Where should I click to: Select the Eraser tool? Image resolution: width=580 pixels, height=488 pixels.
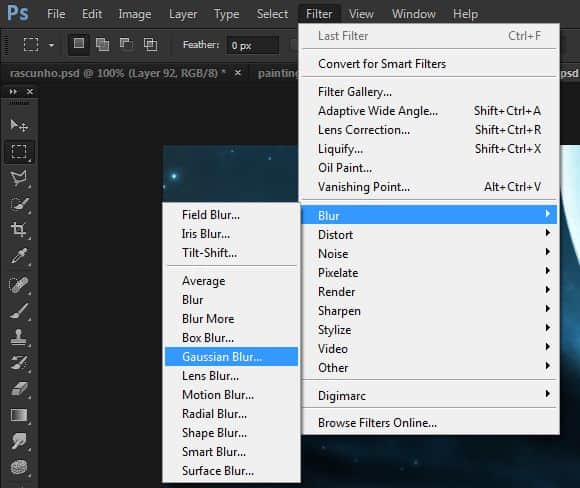pos(18,389)
